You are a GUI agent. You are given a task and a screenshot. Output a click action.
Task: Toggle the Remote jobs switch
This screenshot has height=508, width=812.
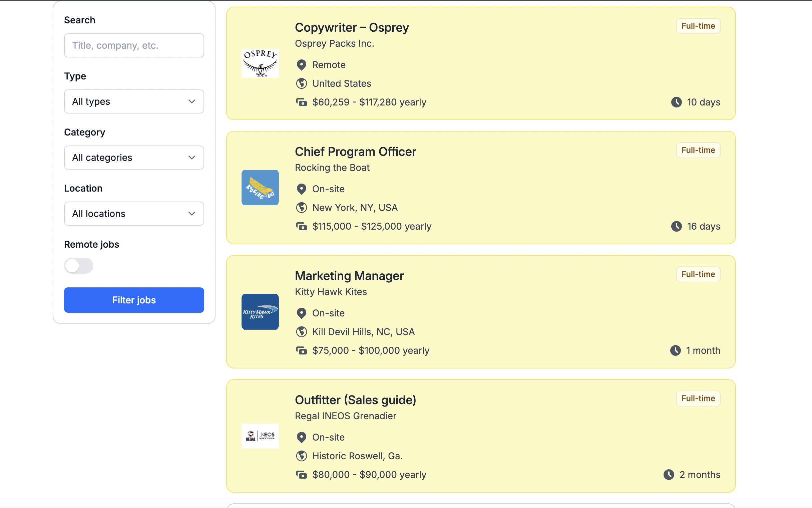[79, 266]
